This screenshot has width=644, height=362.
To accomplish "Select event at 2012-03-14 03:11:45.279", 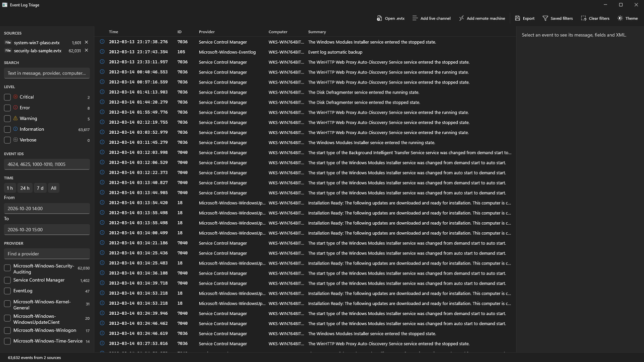I will [305, 143].
